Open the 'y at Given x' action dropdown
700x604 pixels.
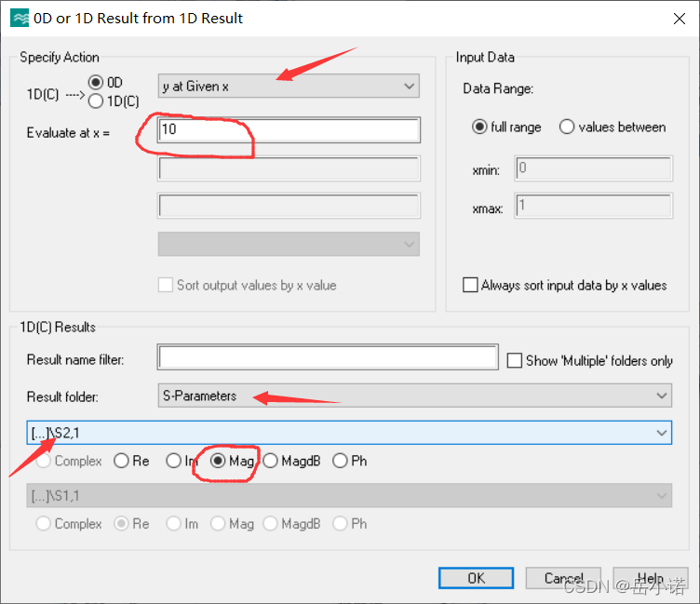[289, 86]
